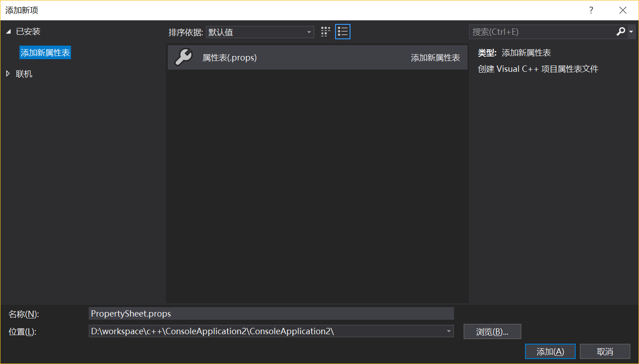Viewport: 639px width, 364px height.
Task: Select the 添加新属性表 category highlighted in blue
Action: click(45, 52)
